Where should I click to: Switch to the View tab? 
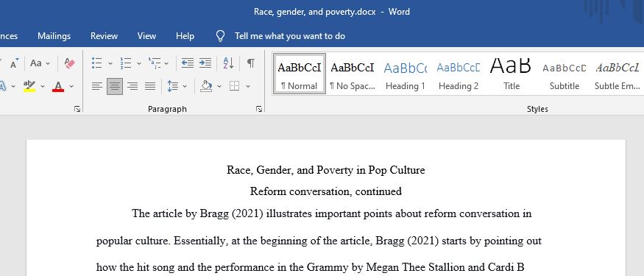tap(146, 36)
